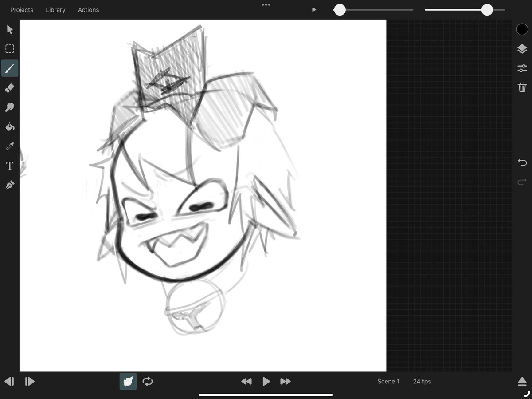Select the Text tool
Image resolution: width=532 pixels, height=399 pixels.
coord(10,166)
